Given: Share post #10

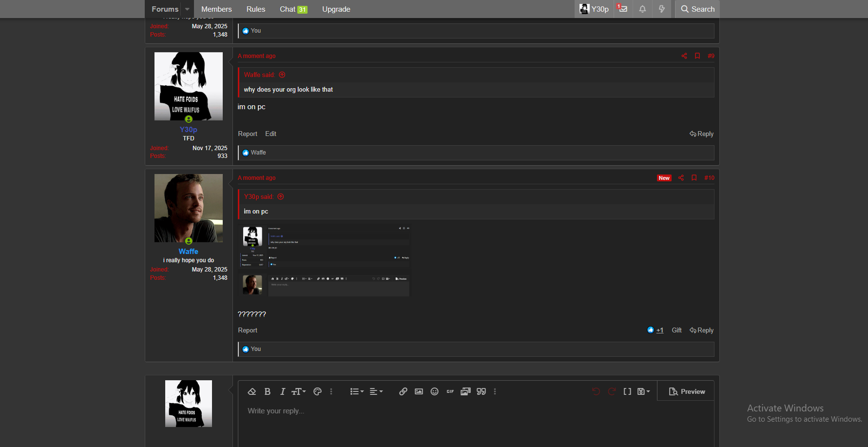Looking at the screenshot, I should [681, 178].
